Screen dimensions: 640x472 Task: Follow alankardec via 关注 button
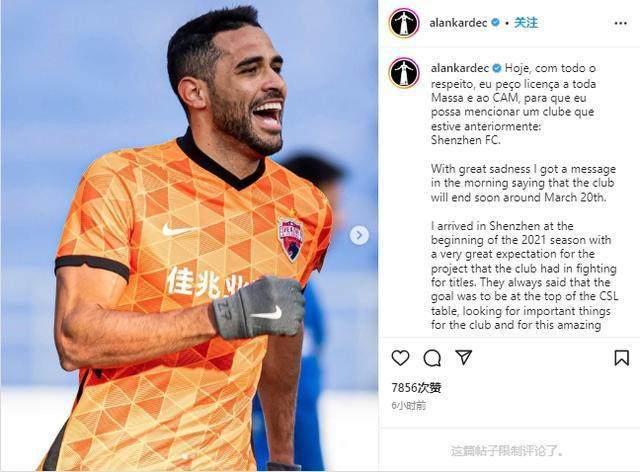click(x=526, y=23)
